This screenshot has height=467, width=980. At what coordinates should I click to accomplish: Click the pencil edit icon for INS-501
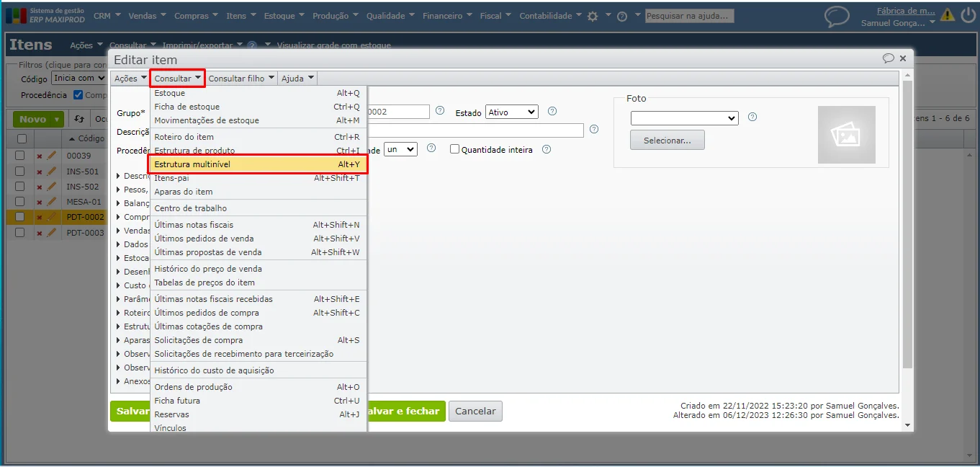[51, 172]
